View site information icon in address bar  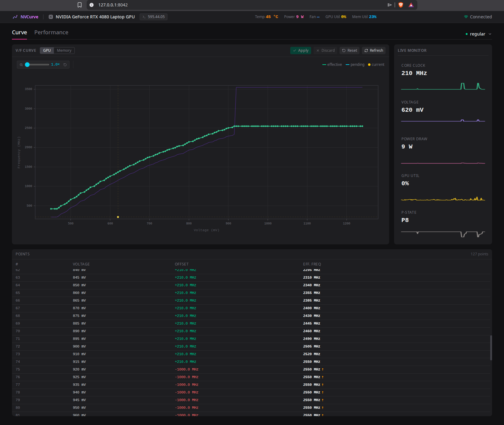coord(91,5)
